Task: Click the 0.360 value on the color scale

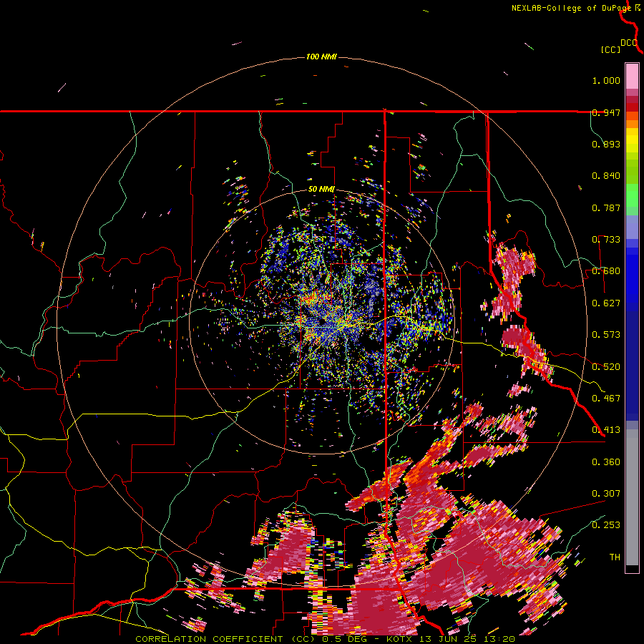Action: point(606,462)
